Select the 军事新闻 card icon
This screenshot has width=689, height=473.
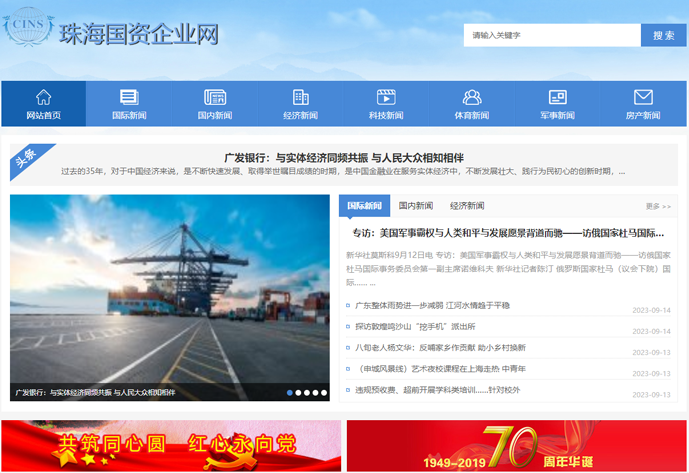[558, 97]
